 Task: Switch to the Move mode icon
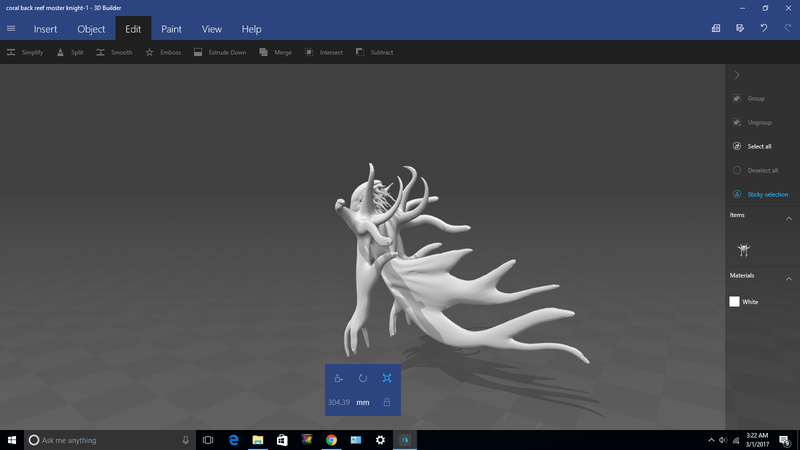pyautogui.click(x=339, y=378)
